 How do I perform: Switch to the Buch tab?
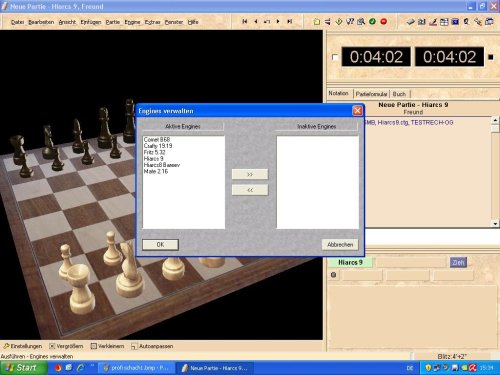[x=399, y=94]
